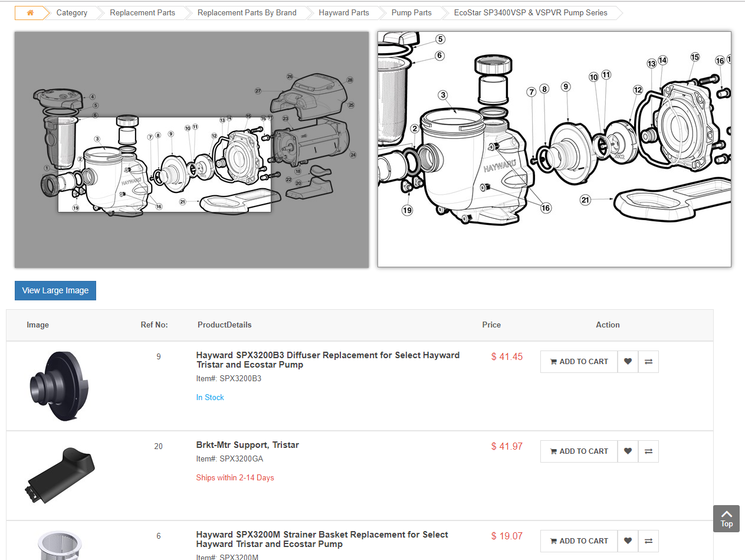Select the text "Item#: SPX3200GA"
Image resolution: width=745 pixels, height=560 pixels.
pos(230,459)
